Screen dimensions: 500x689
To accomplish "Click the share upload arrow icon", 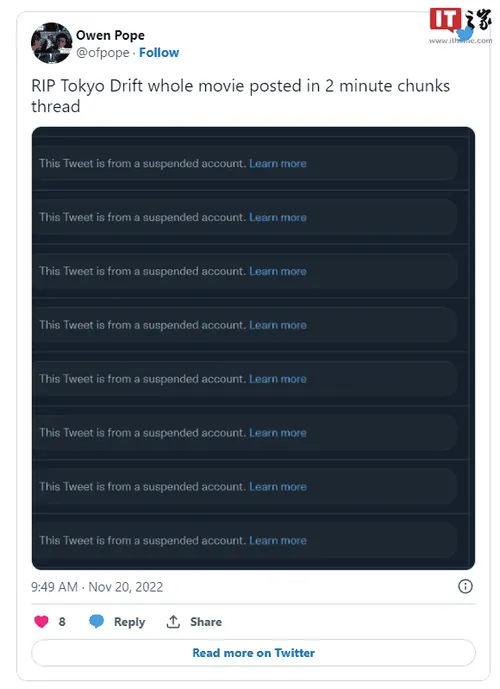I will 173,621.
